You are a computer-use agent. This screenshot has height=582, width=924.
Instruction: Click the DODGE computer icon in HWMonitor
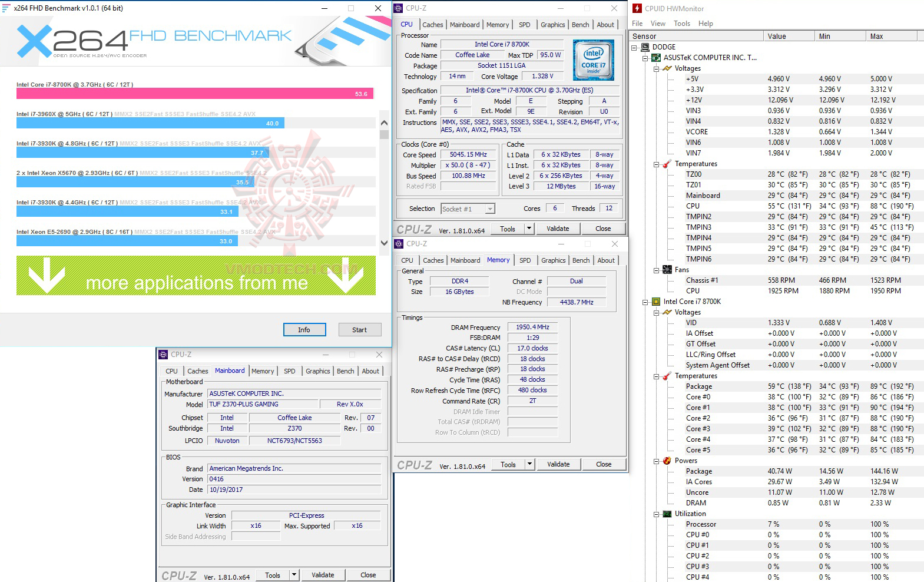pos(645,47)
